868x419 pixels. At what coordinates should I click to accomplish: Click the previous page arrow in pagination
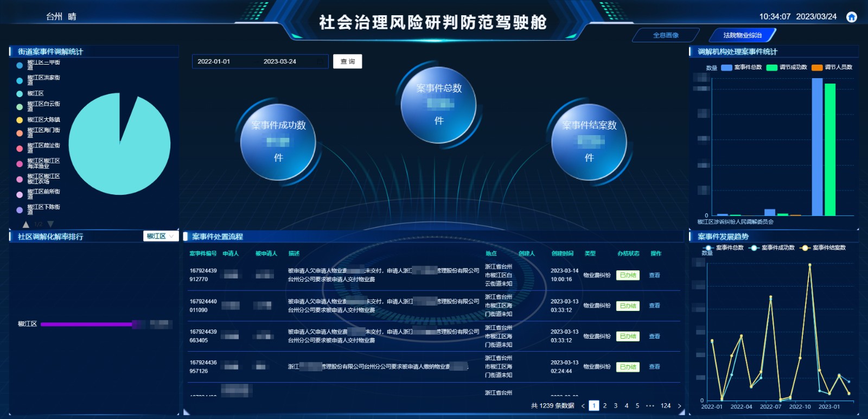tap(583, 406)
